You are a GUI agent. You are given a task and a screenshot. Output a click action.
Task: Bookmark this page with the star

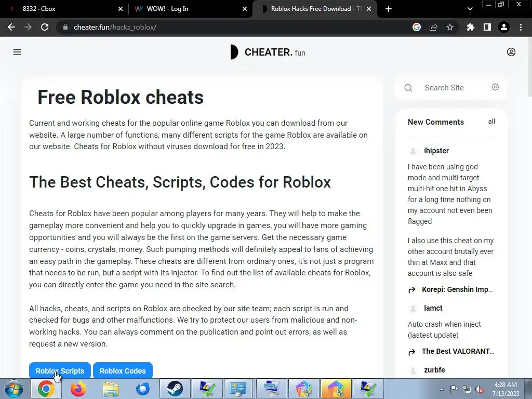[450, 27]
